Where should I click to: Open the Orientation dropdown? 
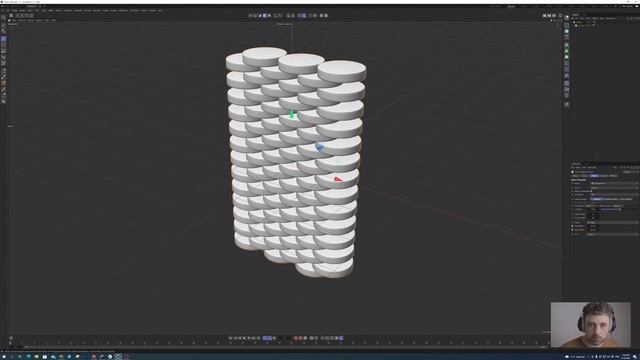point(590,206)
